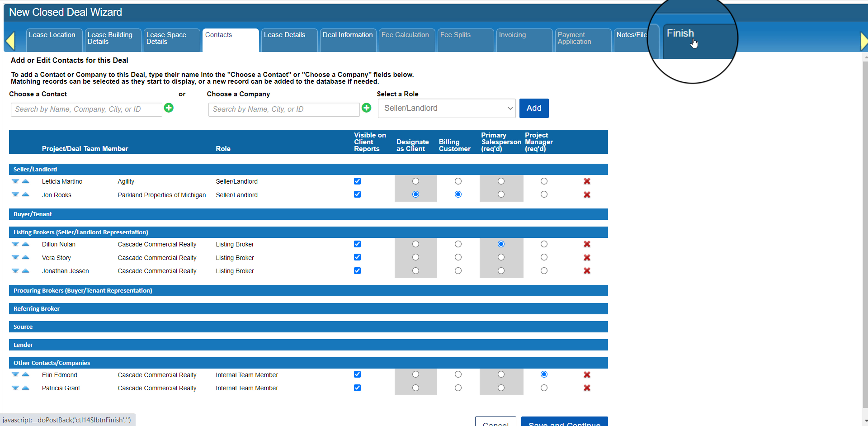
Task: Click green plus icon beside Choose a Company
Action: 366,108
